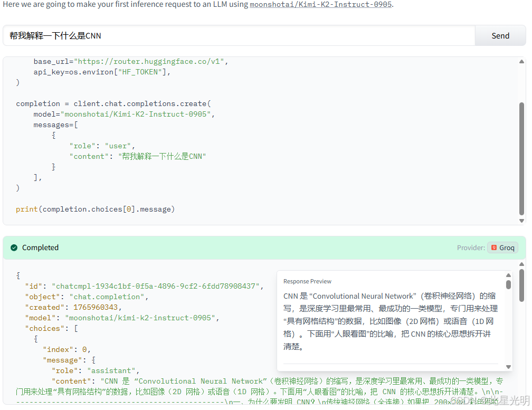Click the JSON output scroll-up arrow
This screenshot has width=532, height=410.
(521, 264)
